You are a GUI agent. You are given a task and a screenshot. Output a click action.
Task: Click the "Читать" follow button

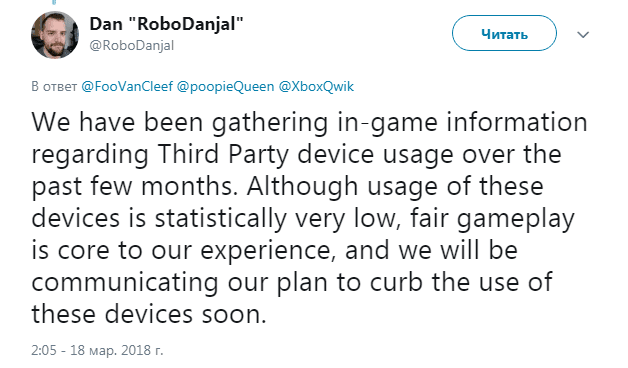coord(504,33)
